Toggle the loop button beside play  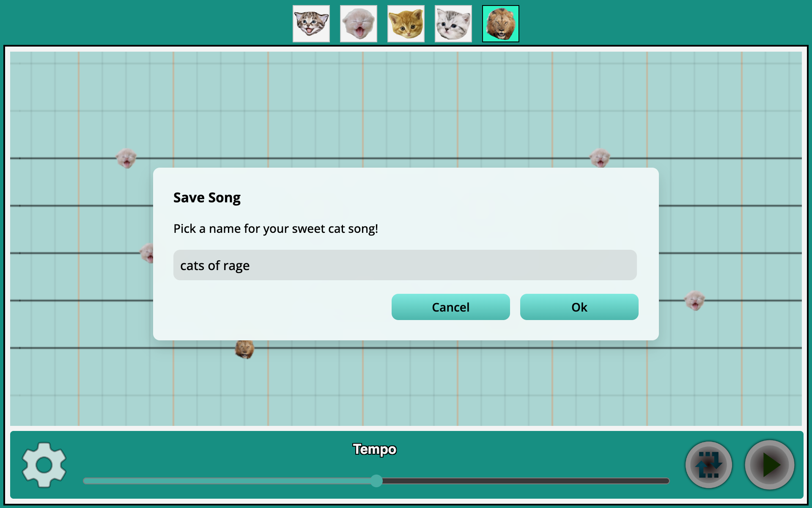709,465
